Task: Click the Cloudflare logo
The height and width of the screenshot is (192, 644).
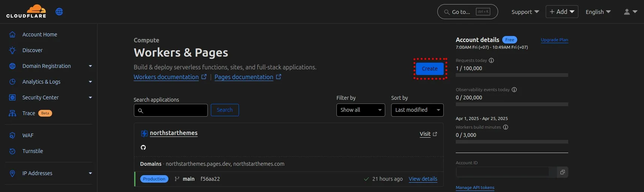Action: (x=26, y=11)
